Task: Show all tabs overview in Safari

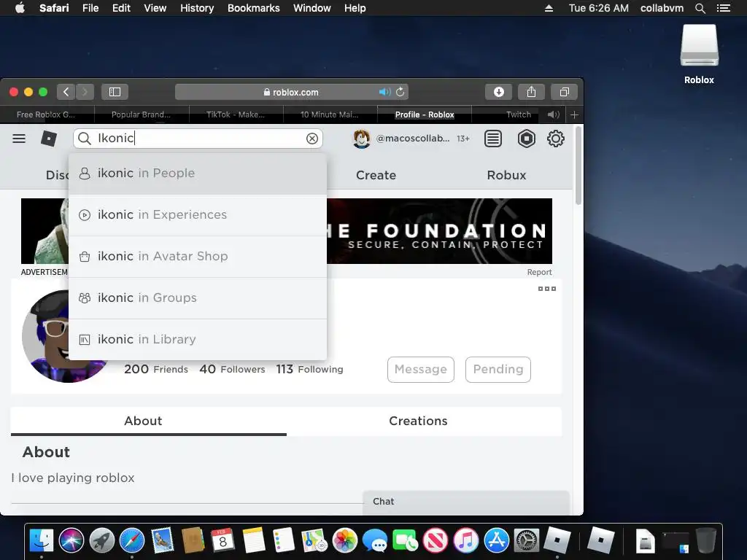Action: click(x=564, y=92)
